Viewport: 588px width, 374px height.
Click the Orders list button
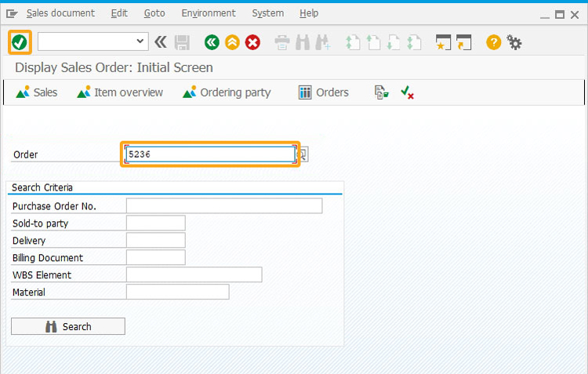[x=324, y=93]
